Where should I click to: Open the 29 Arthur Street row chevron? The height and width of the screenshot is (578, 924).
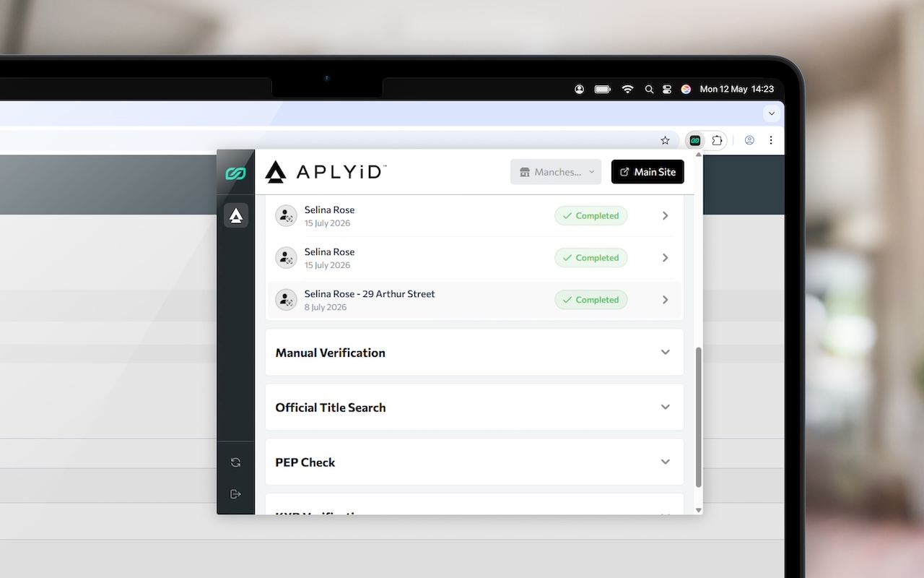pyautogui.click(x=665, y=300)
